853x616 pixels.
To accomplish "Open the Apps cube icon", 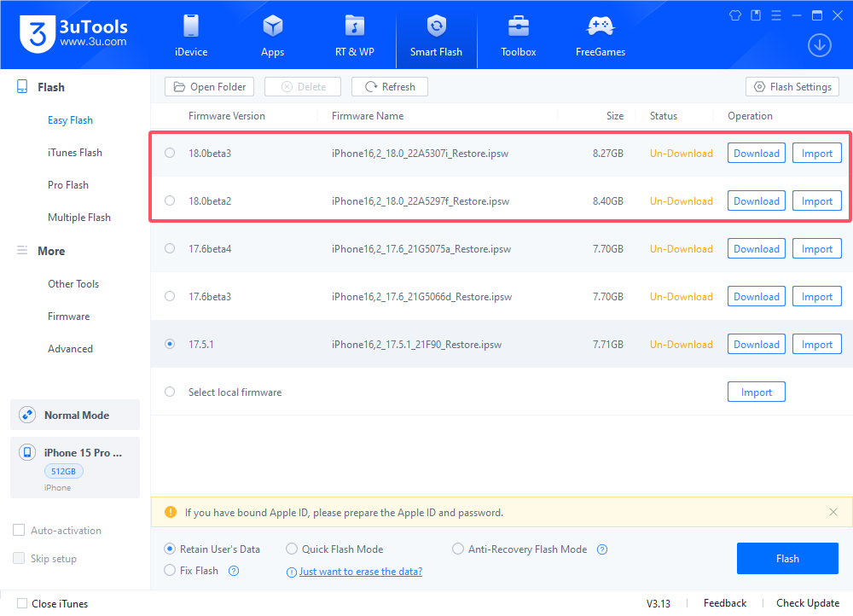I will pos(273,26).
